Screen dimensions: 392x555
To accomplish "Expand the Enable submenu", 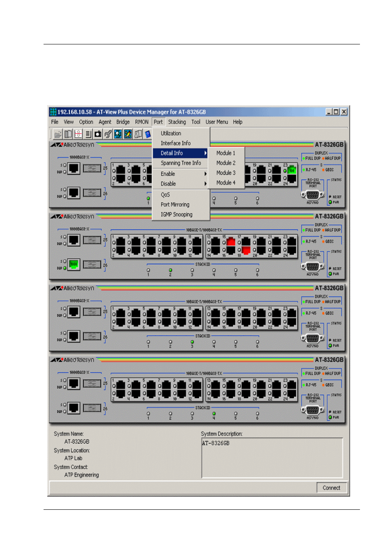I will 181,174.
